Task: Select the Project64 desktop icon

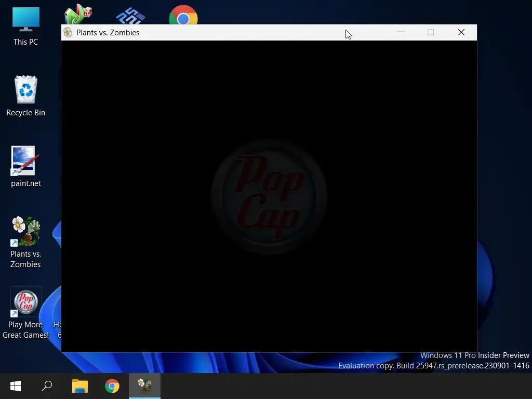Action: [x=78, y=14]
